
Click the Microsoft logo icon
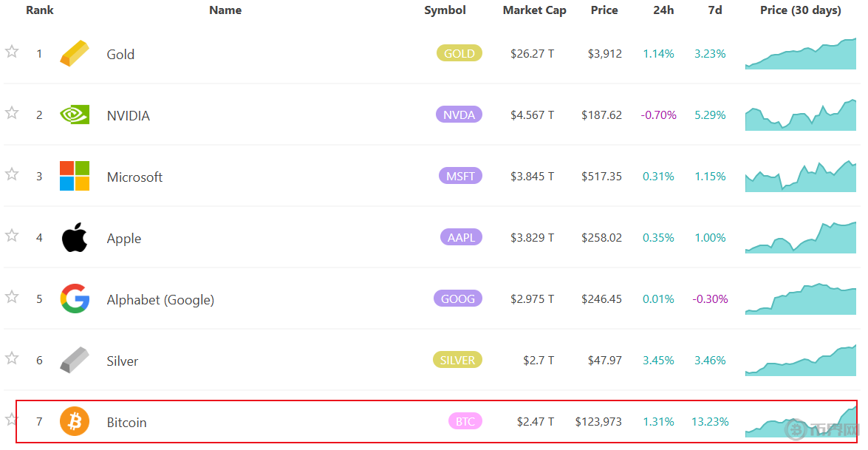coord(75,176)
